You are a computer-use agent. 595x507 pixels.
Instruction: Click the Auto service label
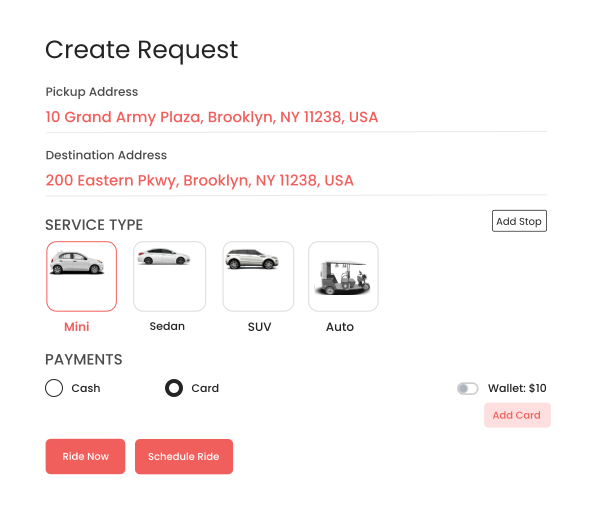pos(340,327)
